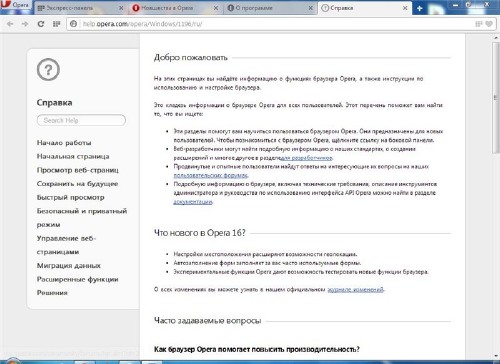
Task: Click the Часто задаваемые вопросы heading
Action: (207, 321)
